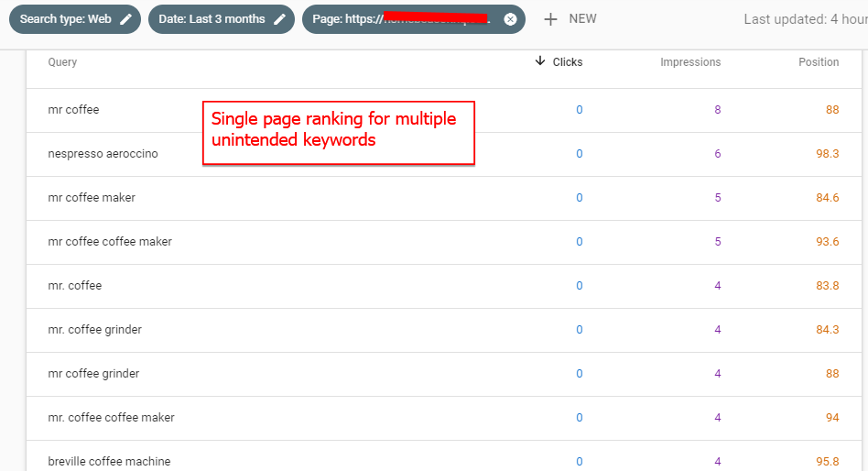
Task: Select the 'mr coffee' query row
Action: click(444, 110)
